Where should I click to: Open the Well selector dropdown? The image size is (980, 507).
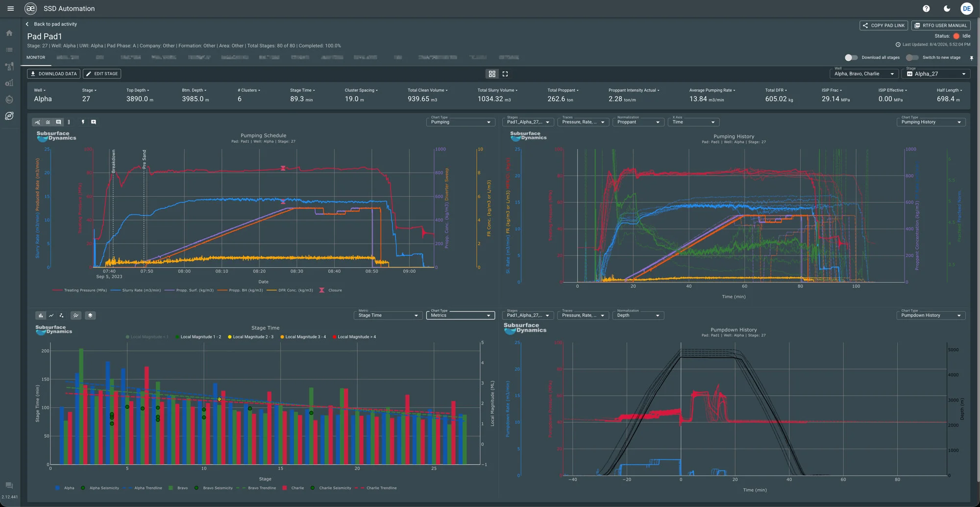click(865, 74)
